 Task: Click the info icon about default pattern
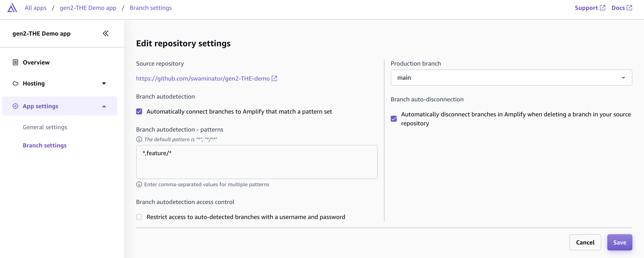pyautogui.click(x=139, y=139)
